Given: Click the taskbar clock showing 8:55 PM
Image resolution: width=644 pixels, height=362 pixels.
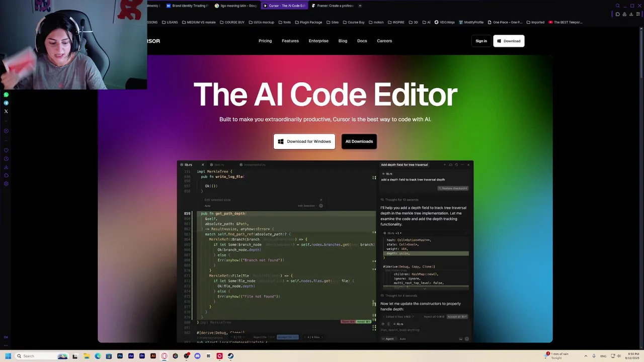Looking at the screenshot, I should tap(632, 356).
